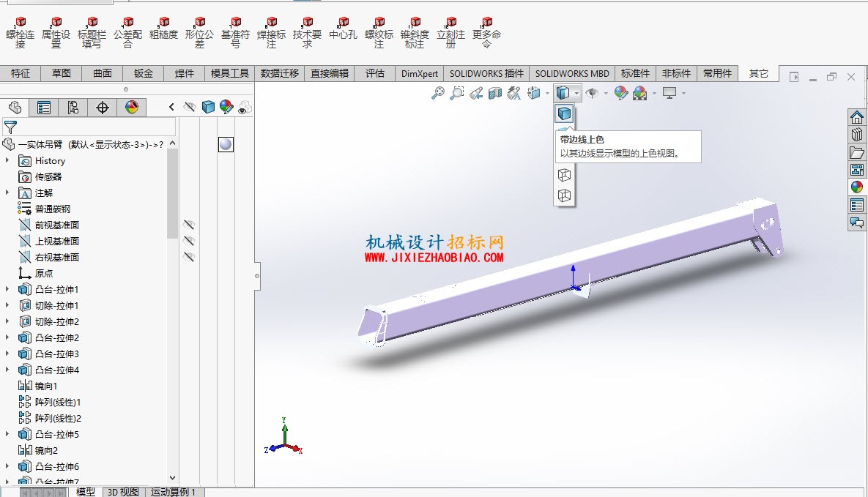Image resolution: width=868 pixels, height=497 pixels.
Task: Click the Zoom to Fit magnifier icon
Action: pyautogui.click(x=438, y=93)
